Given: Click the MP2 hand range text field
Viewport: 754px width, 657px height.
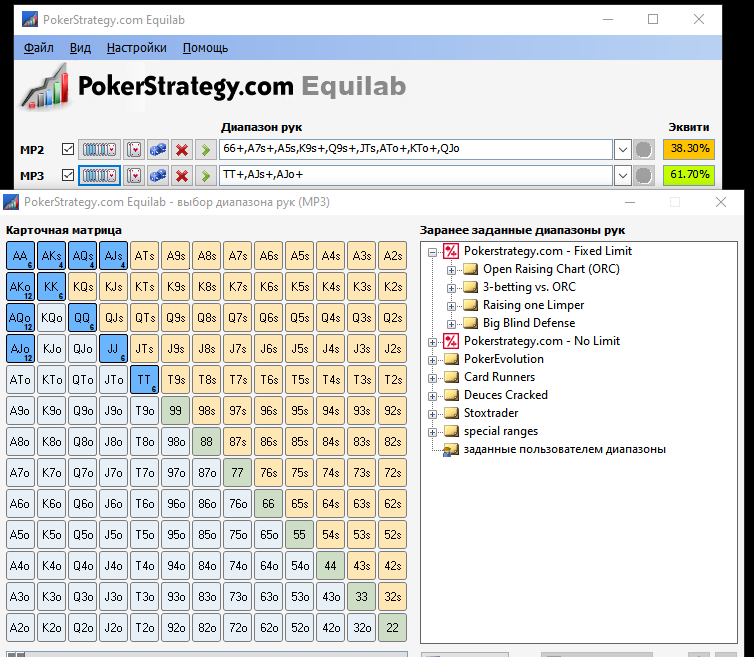Looking at the screenshot, I should [x=415, y=149].
